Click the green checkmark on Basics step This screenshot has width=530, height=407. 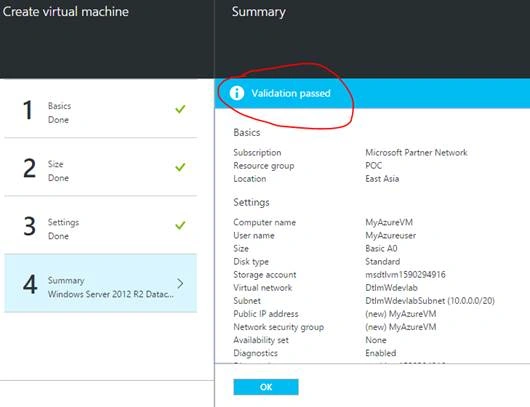180,109
